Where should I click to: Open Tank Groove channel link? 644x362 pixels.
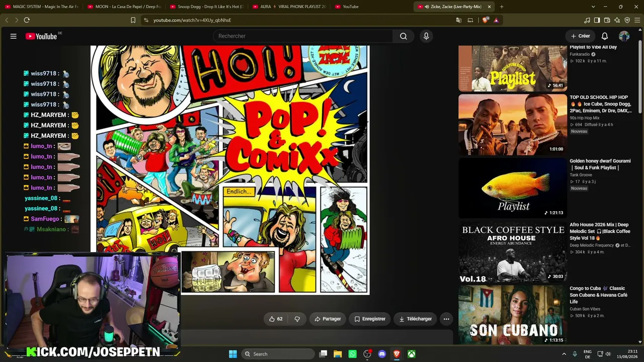pyautogui.click(x=581, y=175)
